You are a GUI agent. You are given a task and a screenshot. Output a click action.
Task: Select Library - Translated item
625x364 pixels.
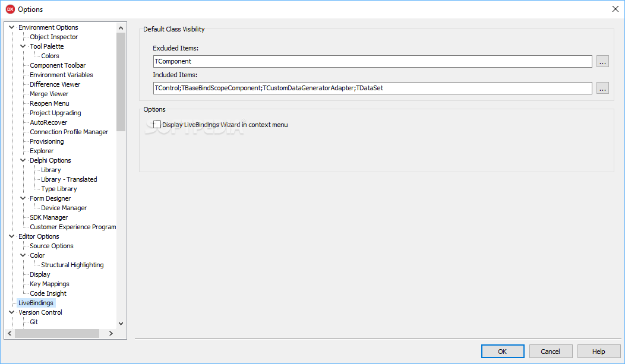pos(69,179)
